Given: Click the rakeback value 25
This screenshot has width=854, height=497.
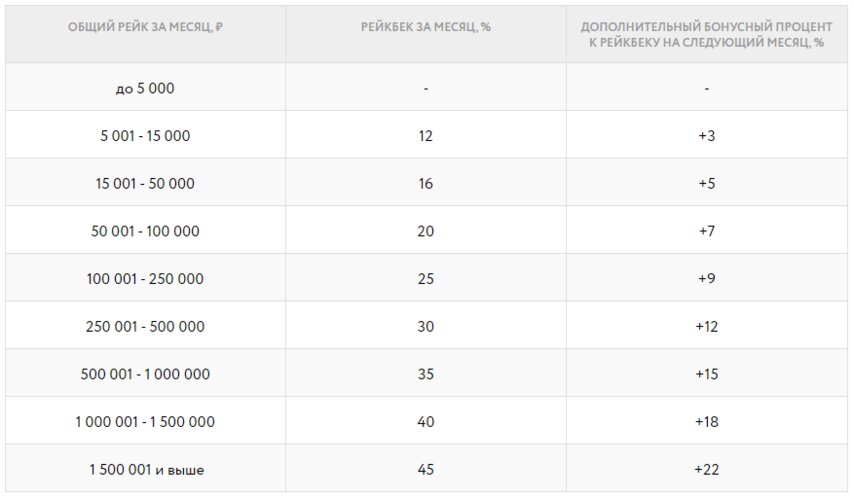Looking at the screenshot, I should click(x=425, y=279).
